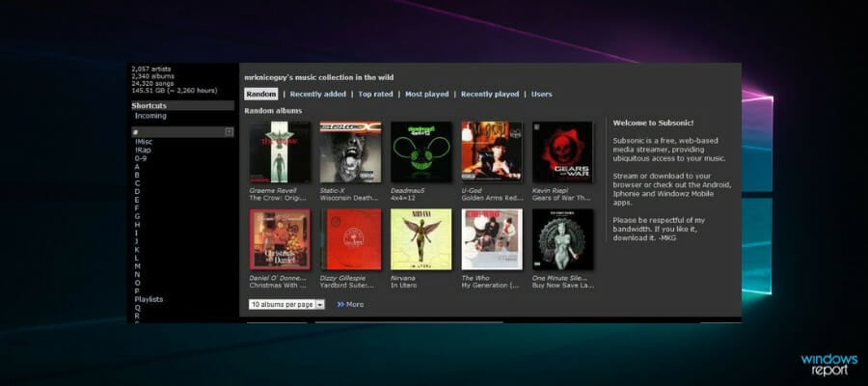
Task: Open the albums per page dropdown
Action: pos(286,305)
